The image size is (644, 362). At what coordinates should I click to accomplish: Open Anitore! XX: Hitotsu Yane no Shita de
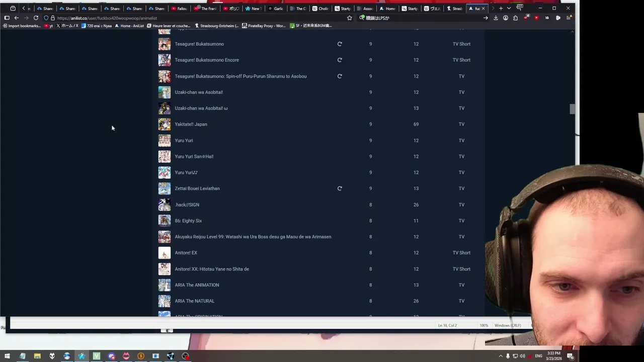tap(212, 269)
